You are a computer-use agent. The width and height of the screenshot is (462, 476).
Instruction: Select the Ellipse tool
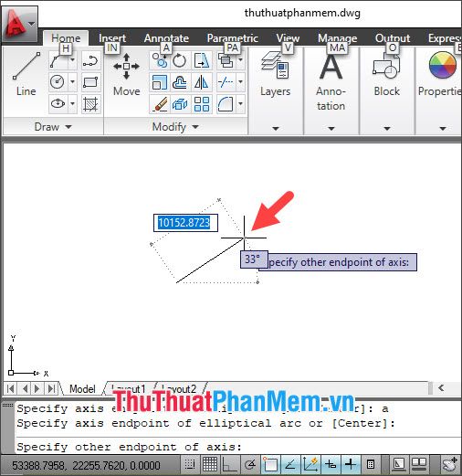tap(58, 104)
